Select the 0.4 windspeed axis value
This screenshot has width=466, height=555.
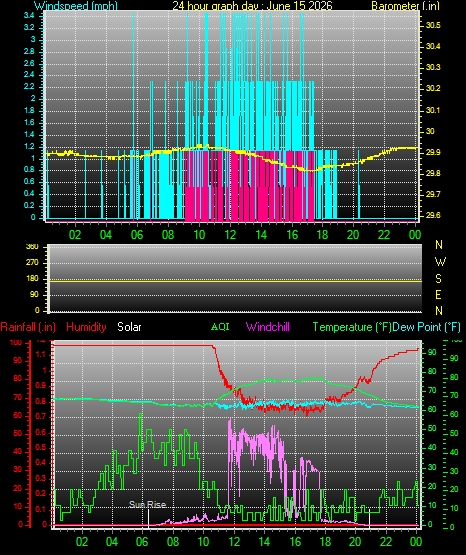coord(29,194)
